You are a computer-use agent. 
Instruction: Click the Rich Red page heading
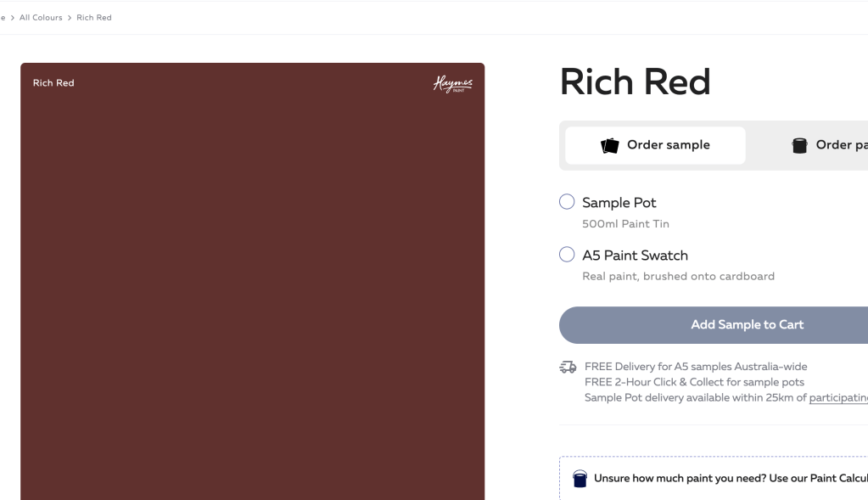(x=635, y=82)
